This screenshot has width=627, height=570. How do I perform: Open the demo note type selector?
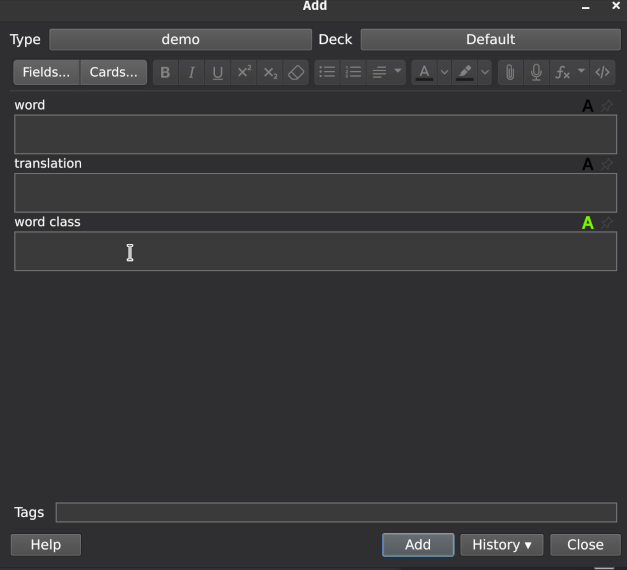point(180,40)
